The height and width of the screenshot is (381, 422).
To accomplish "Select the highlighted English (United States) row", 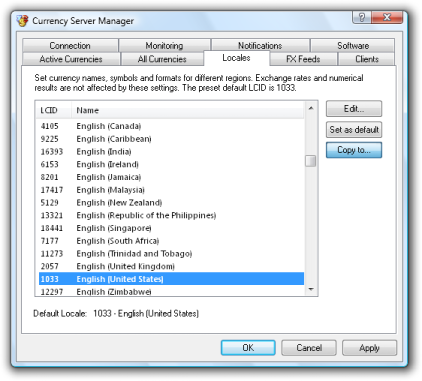I will coord(171,279).
